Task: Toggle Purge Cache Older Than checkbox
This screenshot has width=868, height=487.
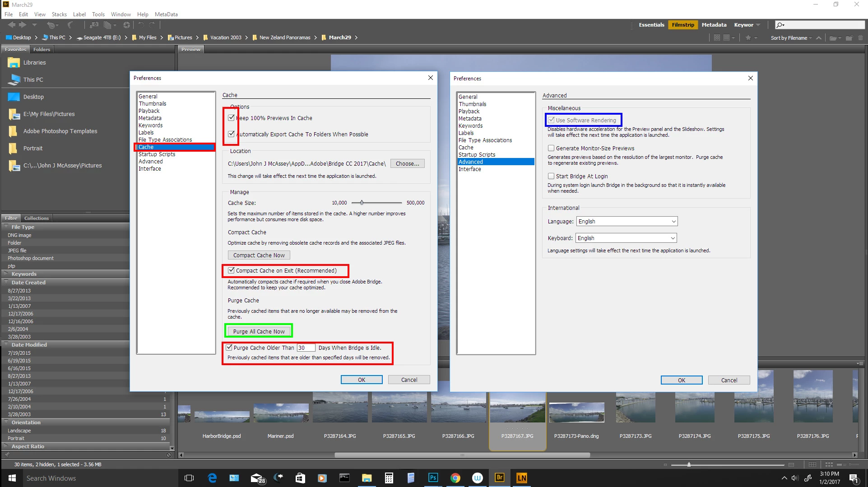Action: 229,348
